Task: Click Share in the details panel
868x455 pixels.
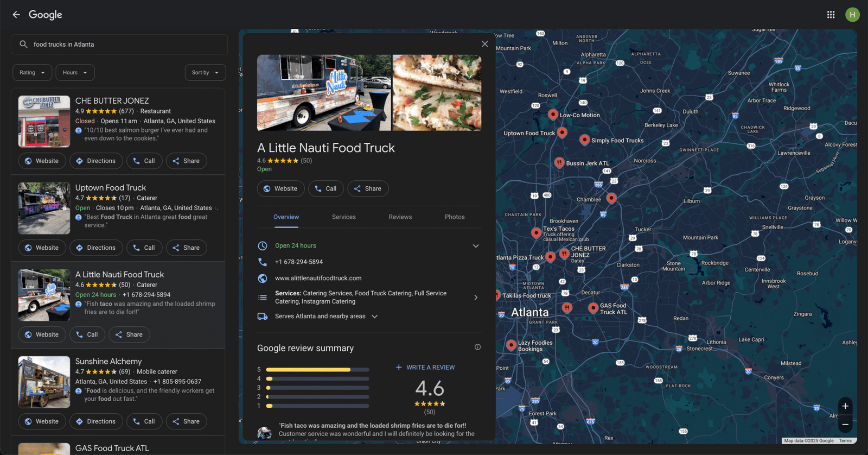Action: [x=368, y=189]
